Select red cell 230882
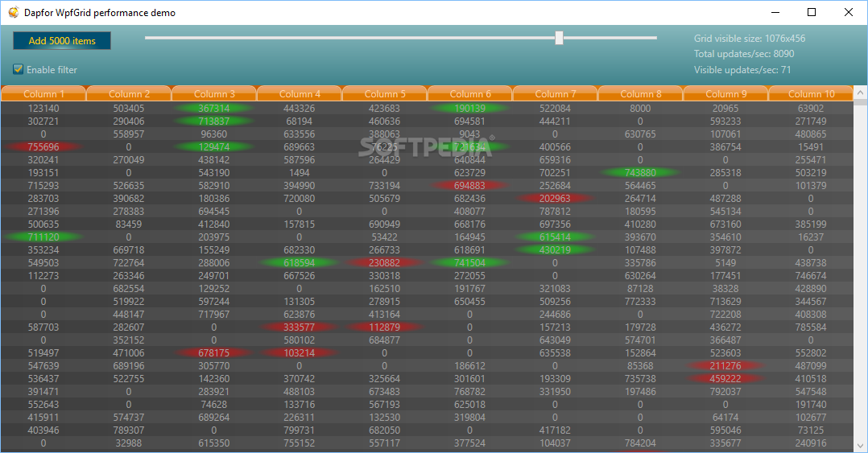Screen dimensions: 868x453 coord(385,263)
